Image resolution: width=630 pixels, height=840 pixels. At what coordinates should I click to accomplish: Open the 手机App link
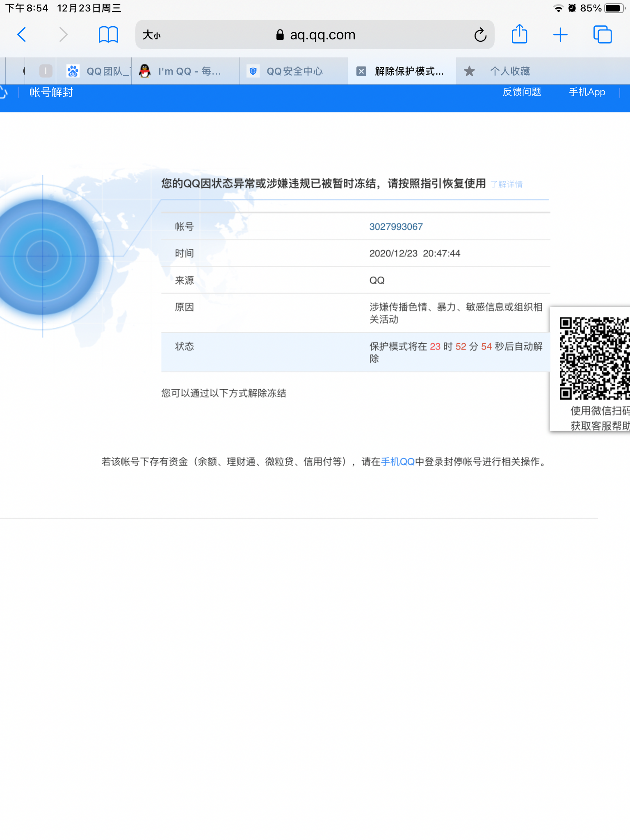pos(587,92)
